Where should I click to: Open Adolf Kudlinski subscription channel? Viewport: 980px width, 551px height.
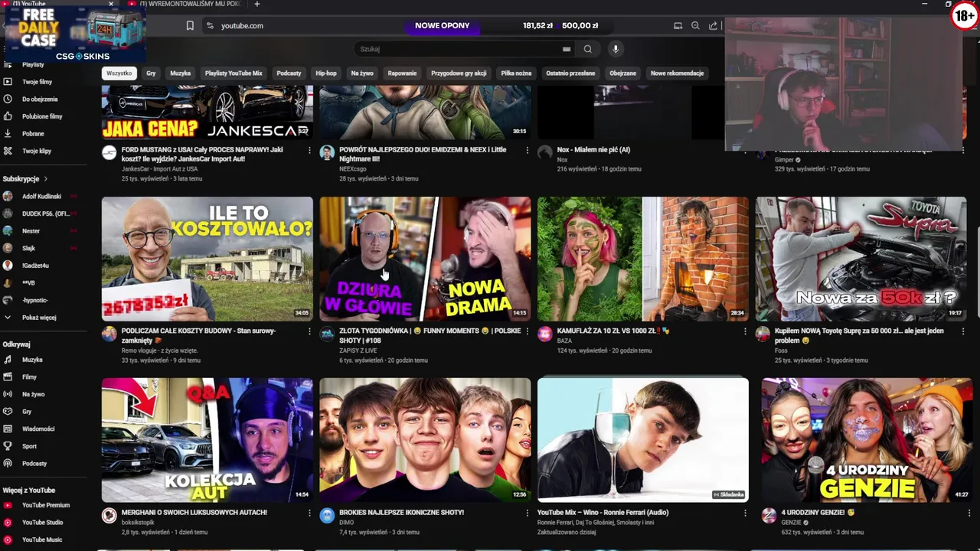point(42,197)
